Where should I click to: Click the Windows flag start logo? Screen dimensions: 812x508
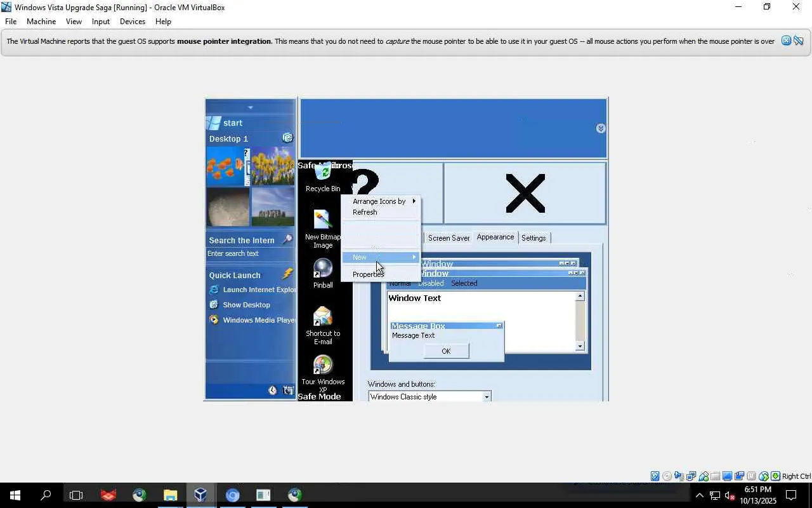point(214,123)
